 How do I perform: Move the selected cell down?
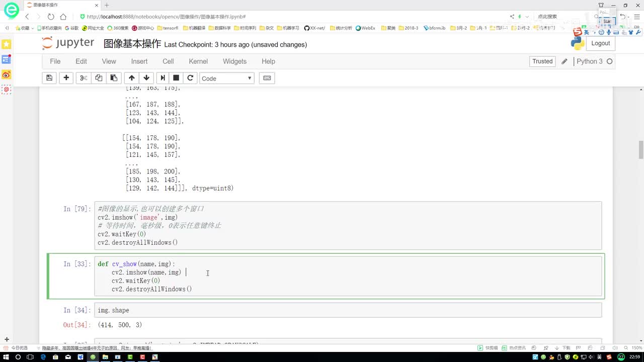pyautogui.click(x=146, y=78)
